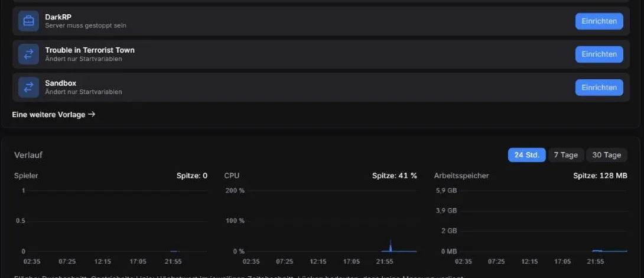Viewport: 644px width, 278px height.
Task: Click the Arbeitsspeicher chart label
Action: click(461, 176)
